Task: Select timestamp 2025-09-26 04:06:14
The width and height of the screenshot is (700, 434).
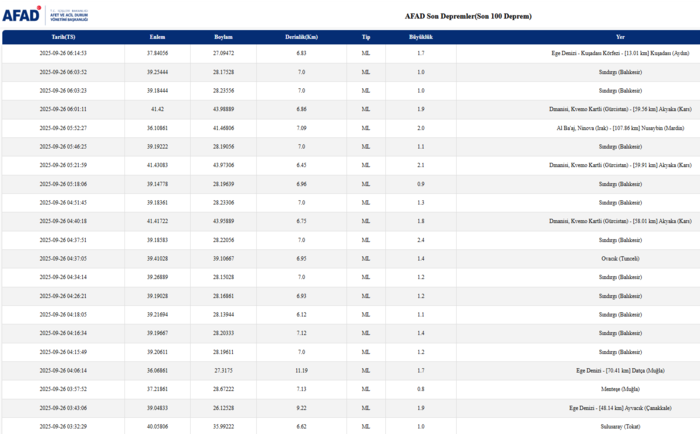Action: [63, 371]
